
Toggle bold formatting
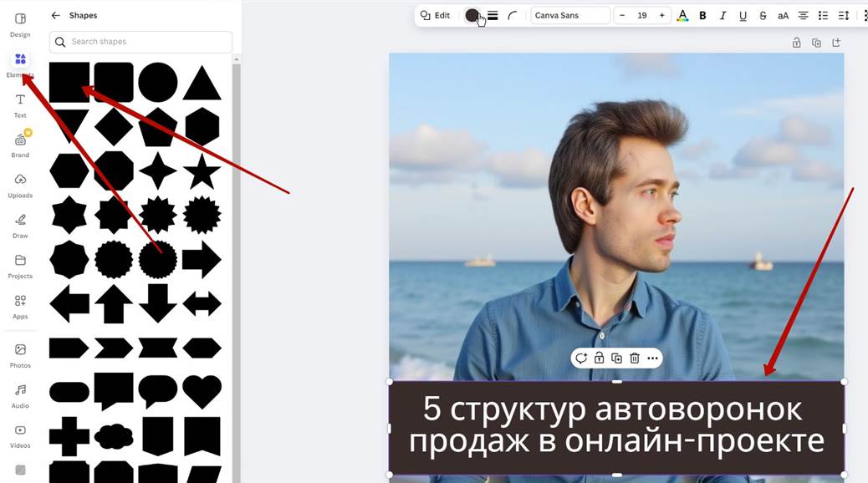702,15
